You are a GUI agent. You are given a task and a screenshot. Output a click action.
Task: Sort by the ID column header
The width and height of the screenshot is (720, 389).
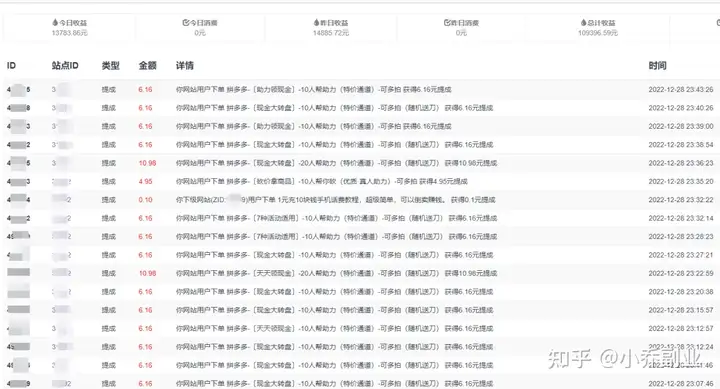click(x=11, y=65)
